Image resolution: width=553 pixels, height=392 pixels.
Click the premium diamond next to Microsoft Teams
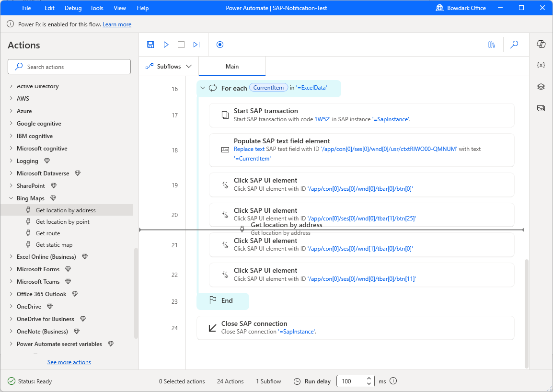(68, 282)
